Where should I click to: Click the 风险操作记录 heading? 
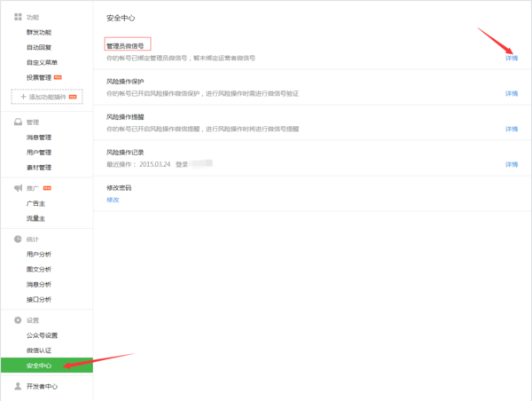click(125, 152)
